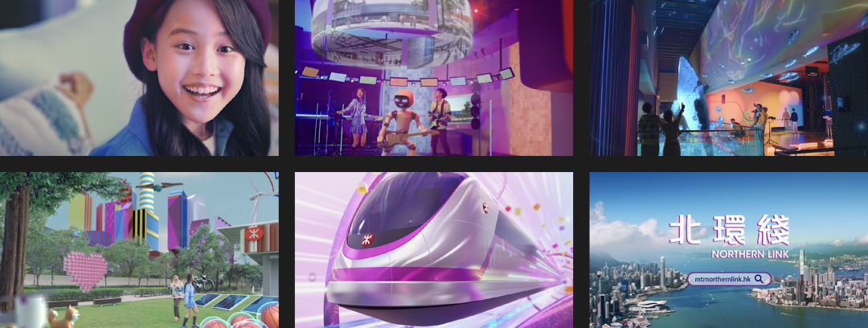868x328 pixels.
Task: Open the whale projection exhibition thumbnail
Action: tap(728, 77)
